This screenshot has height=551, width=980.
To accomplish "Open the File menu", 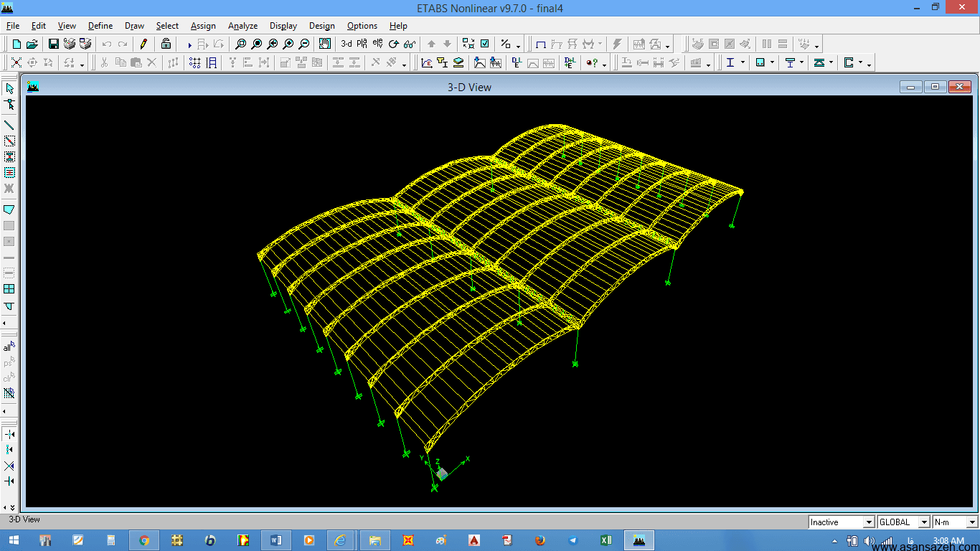I will click(x=13, y=26).
